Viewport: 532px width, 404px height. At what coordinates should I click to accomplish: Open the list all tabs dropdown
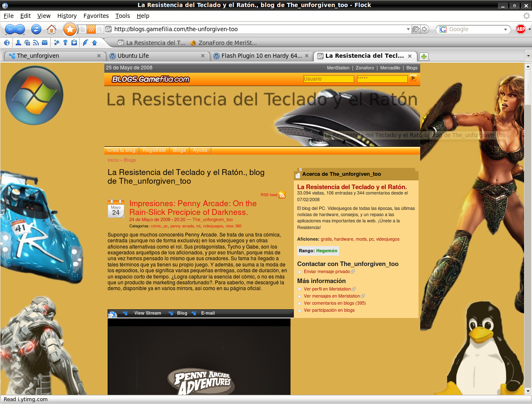(528, 56)
